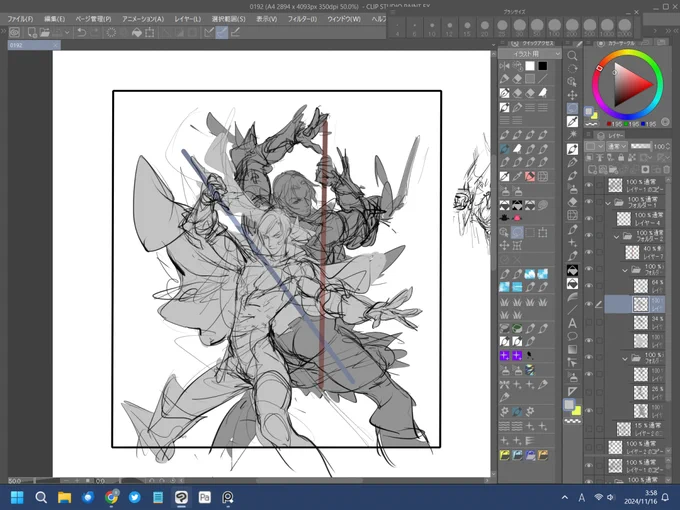Choose brush size 2000 preset
The height and width of the screenshot is (510, 680).
point(624,28)
